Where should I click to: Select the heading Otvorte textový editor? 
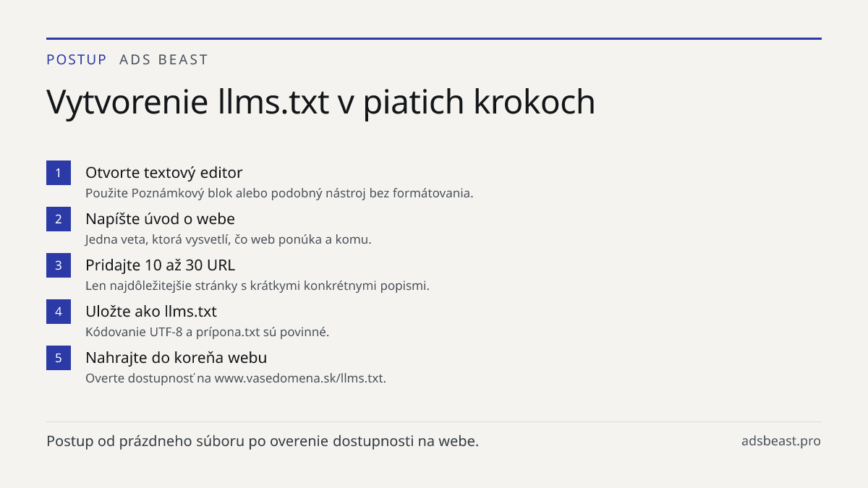[163, 173]
